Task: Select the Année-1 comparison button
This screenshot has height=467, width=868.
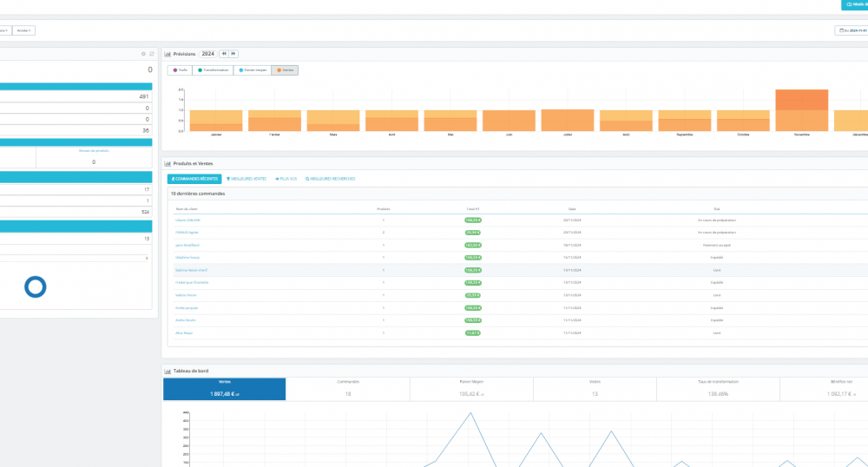Action: [23, 30]
